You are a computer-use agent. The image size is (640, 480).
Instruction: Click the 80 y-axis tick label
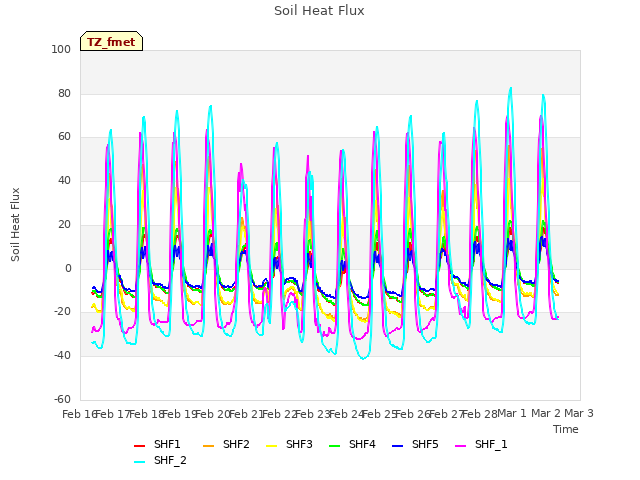click(64, 93)
